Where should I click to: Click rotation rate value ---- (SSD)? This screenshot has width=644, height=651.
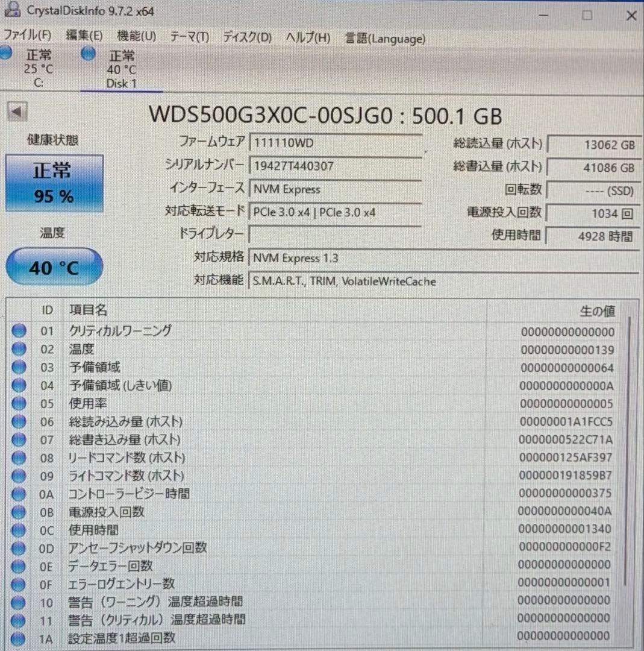tap(593, 191)
